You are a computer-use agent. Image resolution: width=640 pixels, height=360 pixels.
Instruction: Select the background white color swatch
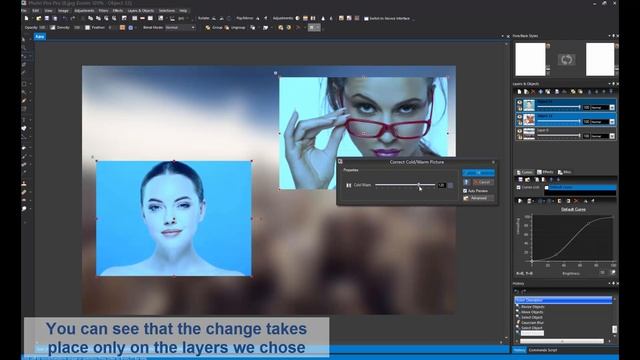click(600, 60)
